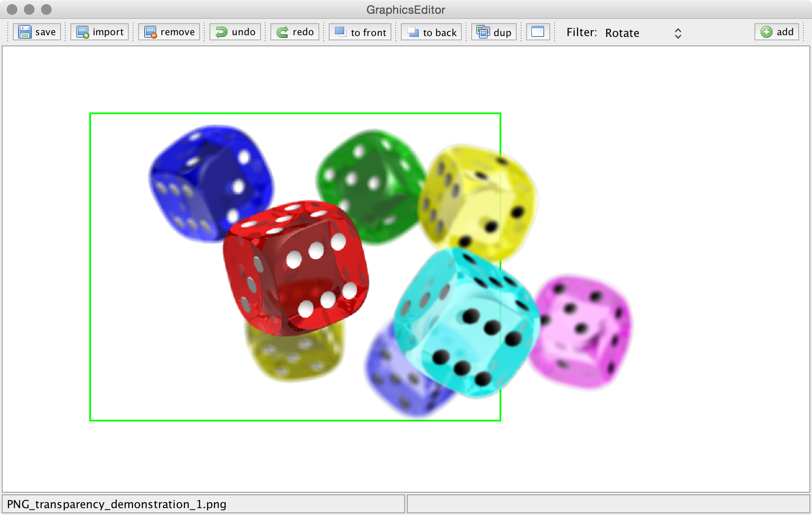Image resolution: width=812 pixels, height=515 pixels.
Task: Undo the last action
Action: [x=235, y=32]
